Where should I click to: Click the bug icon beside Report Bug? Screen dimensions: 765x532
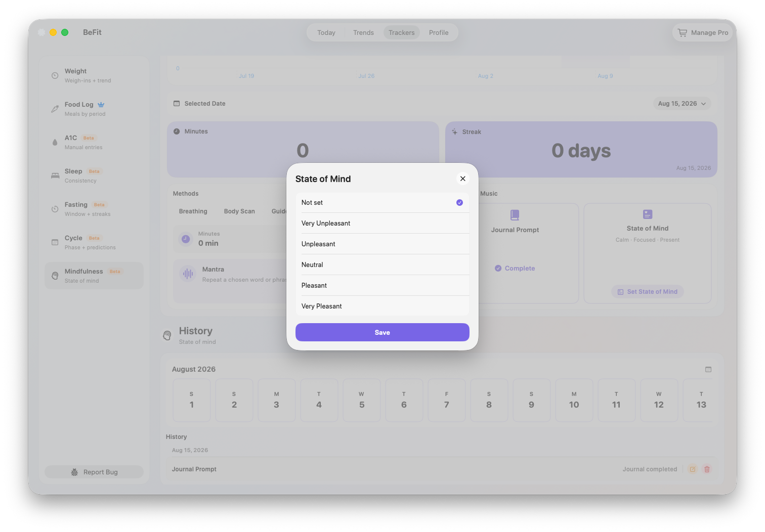pyautogui.click(x=74, y=472)
